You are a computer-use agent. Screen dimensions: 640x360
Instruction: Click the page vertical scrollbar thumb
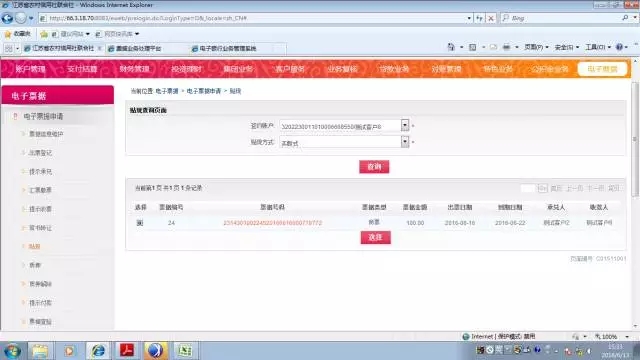coord(635,139)
